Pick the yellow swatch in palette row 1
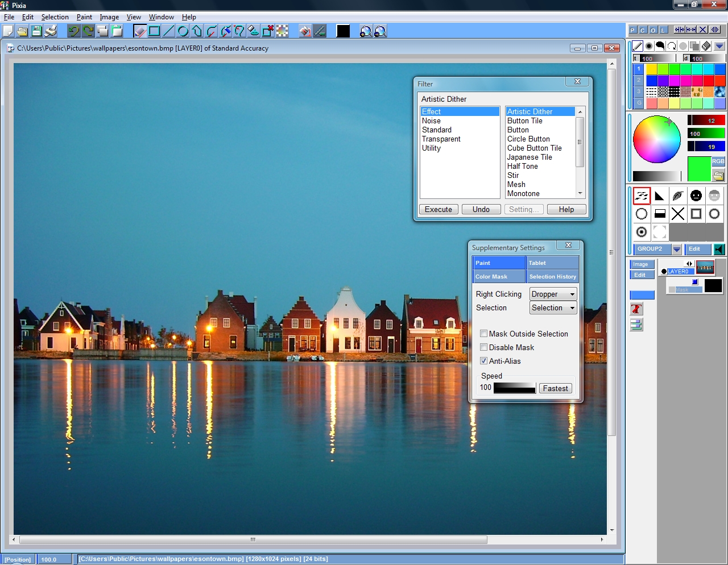This screenshot has width=728, height=565. click(651, 69)
